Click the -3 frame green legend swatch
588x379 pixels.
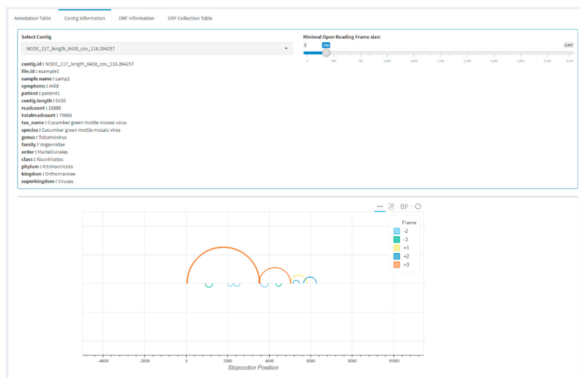point(396,239)
